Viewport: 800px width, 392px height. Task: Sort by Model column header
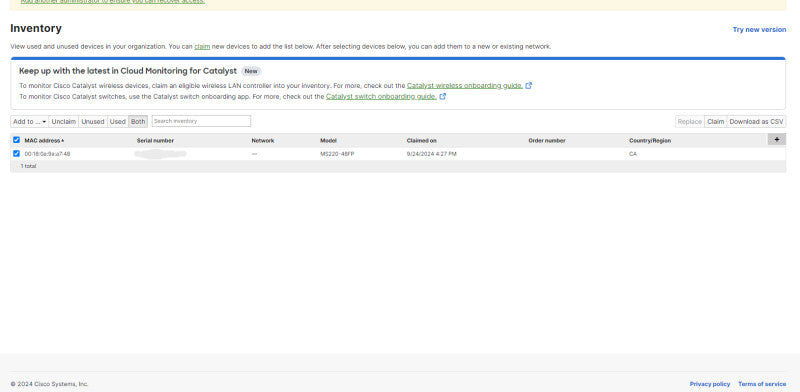tap(328, 140)
